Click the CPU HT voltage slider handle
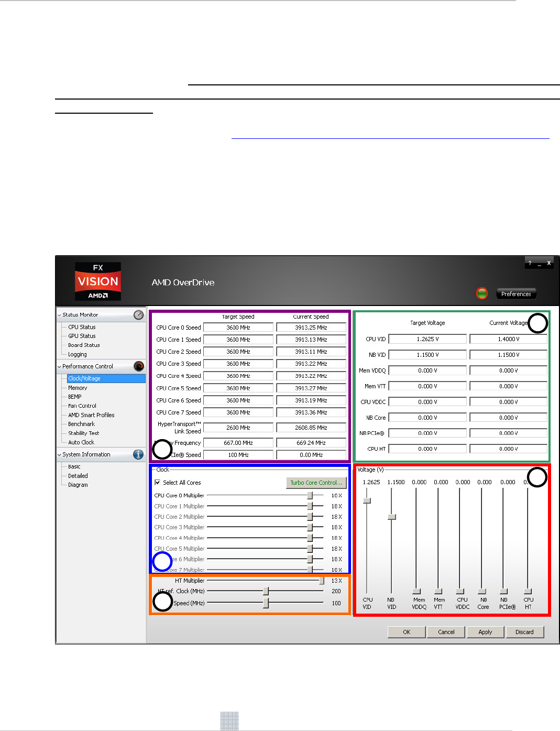 pos(528,591)
